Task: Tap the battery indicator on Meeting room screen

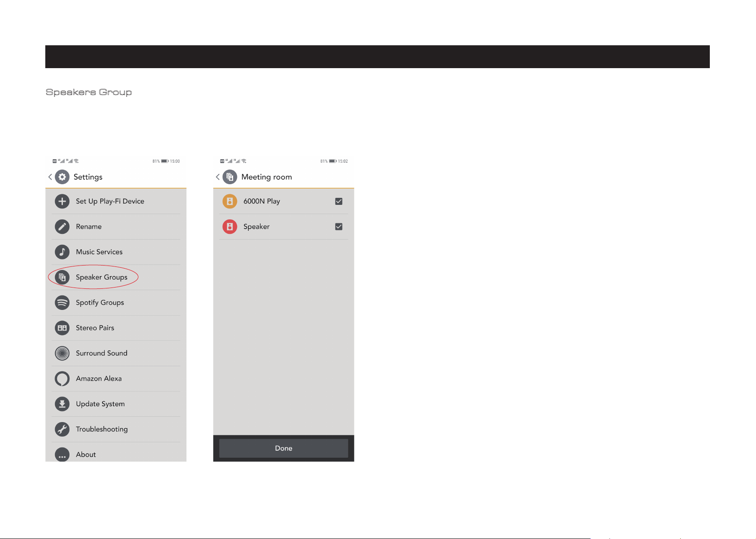Action: 333,161
